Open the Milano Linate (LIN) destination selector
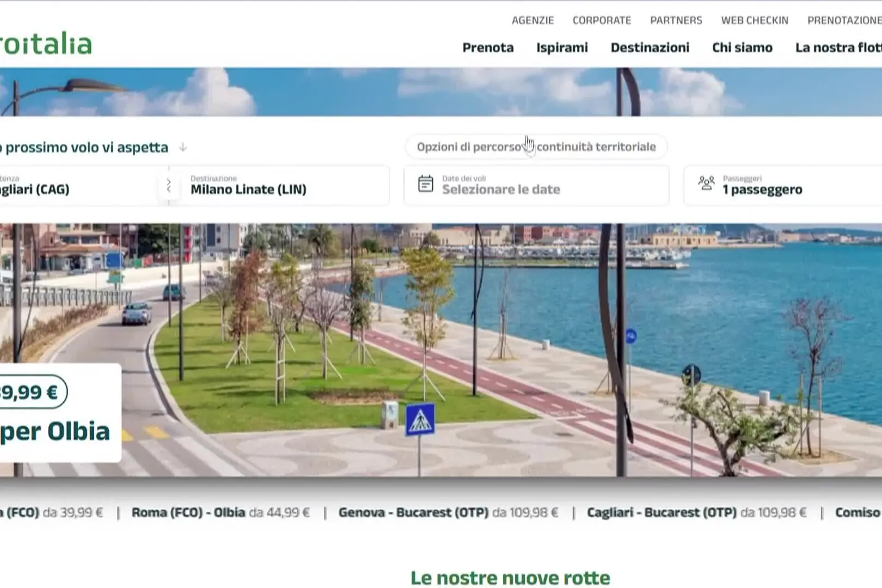 (283, 186)
